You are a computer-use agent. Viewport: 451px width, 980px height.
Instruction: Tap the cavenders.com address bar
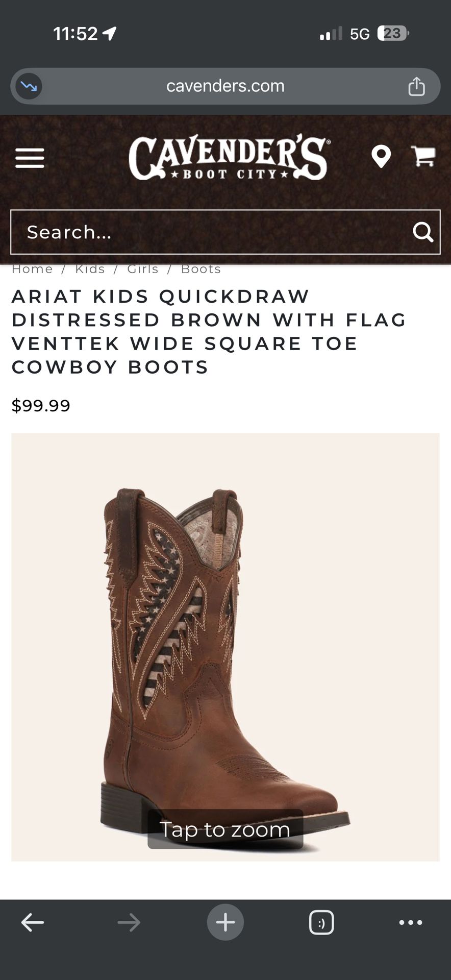pyautogui.click(x=225, y=86)
